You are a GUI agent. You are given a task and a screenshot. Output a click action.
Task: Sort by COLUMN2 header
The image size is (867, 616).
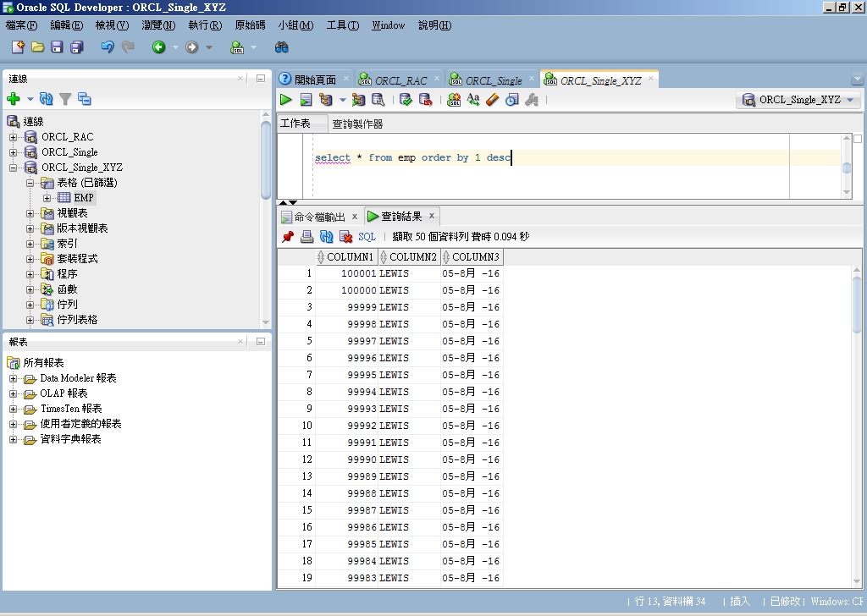410,257
